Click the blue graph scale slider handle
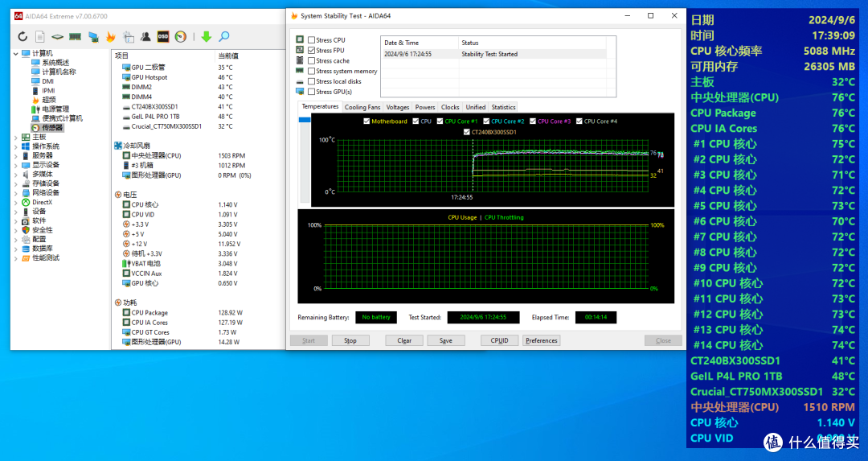The width and height of the screenshot is (868, 461). 305,120
